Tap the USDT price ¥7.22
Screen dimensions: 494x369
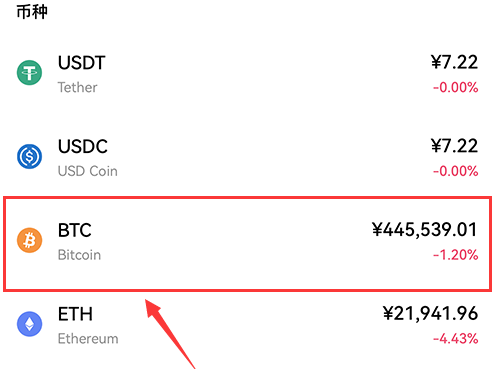(454, 62)
